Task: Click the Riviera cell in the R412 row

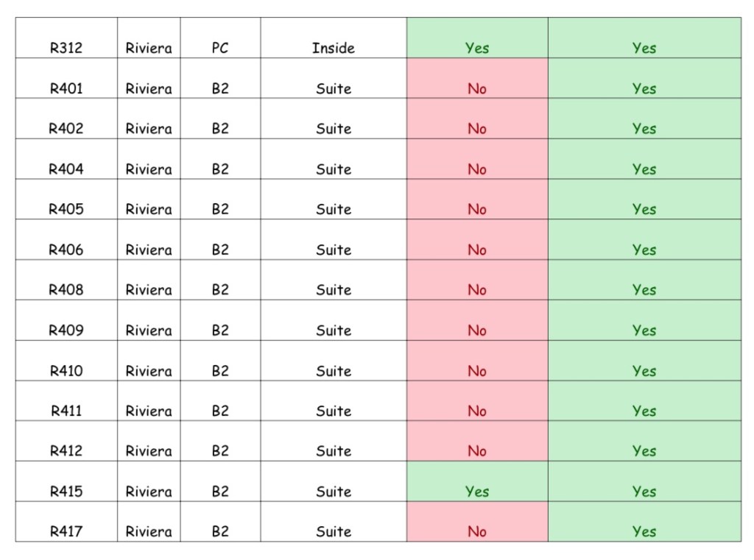Action: coord(149,451)
